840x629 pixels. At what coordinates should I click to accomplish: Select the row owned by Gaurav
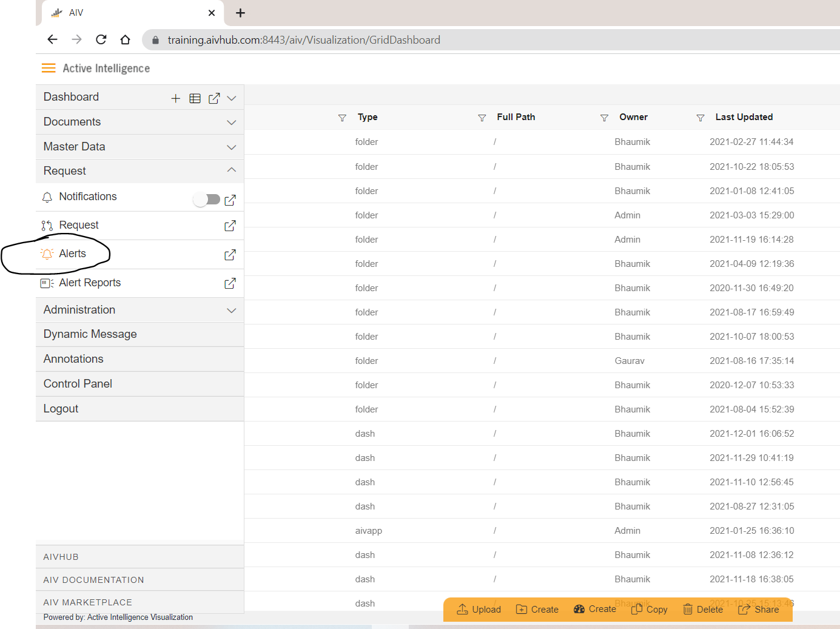coord(542,361)
